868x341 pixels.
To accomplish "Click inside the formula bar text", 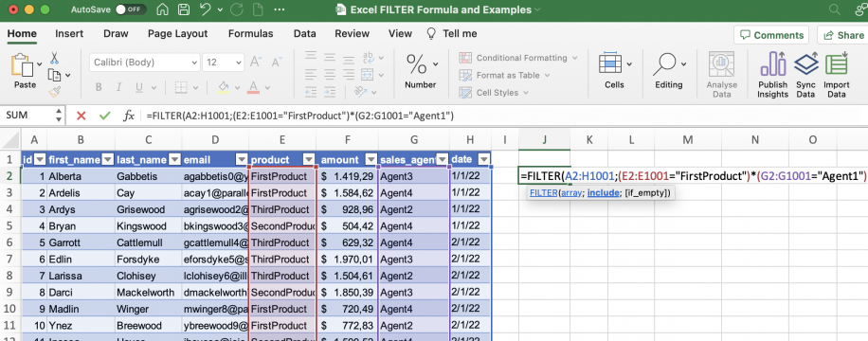I will coord(300,116).
